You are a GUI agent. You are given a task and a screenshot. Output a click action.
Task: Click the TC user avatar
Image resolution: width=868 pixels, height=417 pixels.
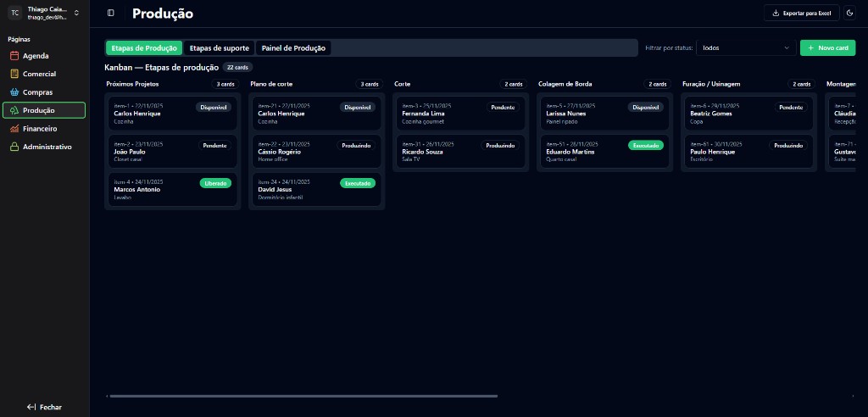[x=15, y=13]
